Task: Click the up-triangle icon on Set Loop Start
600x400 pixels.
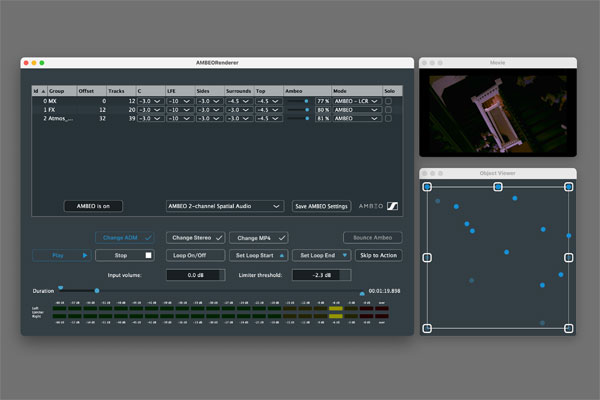Action: click(x=282, y=255)
